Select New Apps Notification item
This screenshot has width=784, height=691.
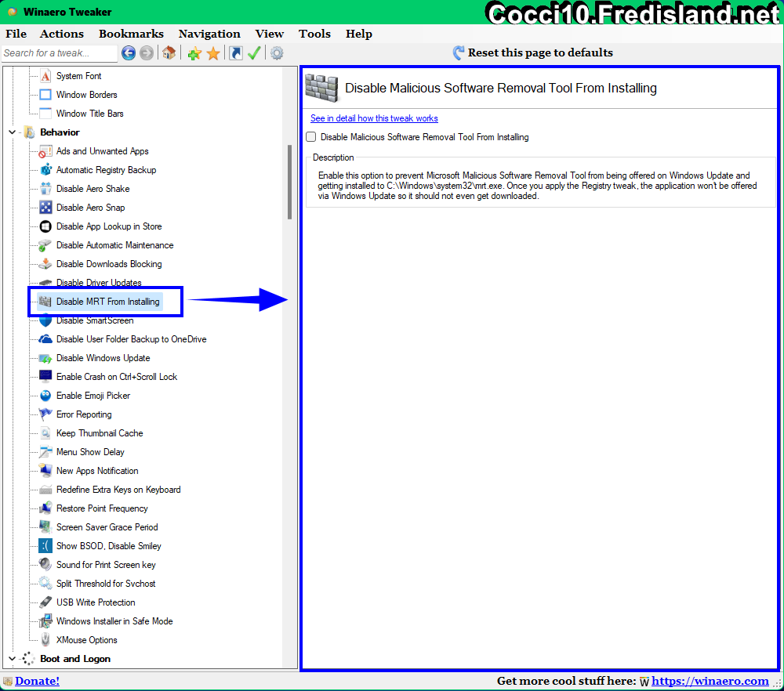pos(97,471)
